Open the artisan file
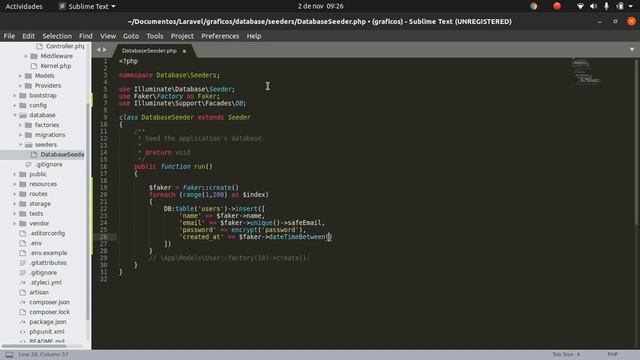The height and width of the screenshot is (360, 640). point(39,292)
